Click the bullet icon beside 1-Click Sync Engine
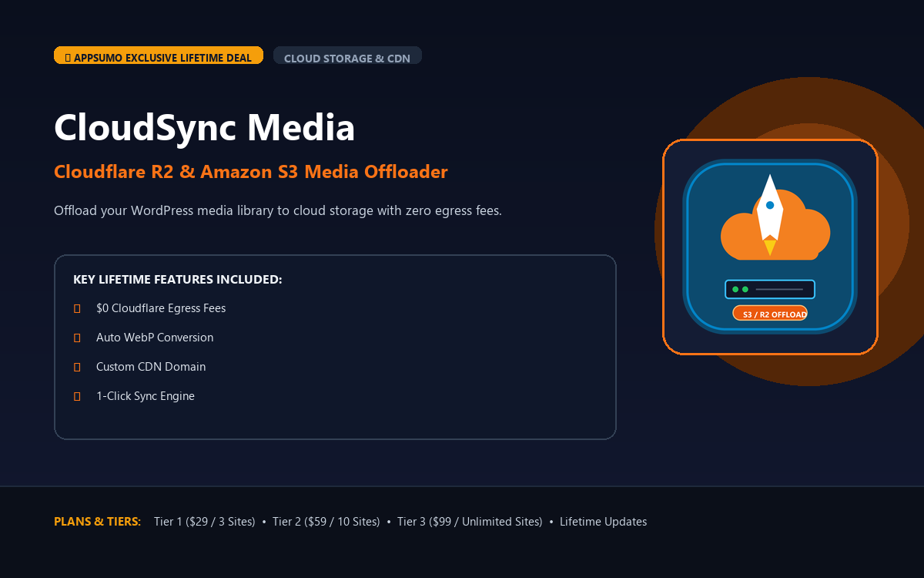 (x=77, y=396)
